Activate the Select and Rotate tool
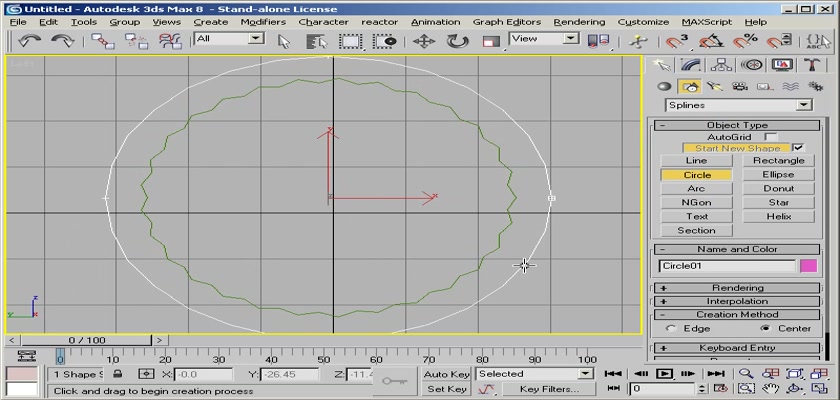The height and width of the screenshot is (400, 840). click(x=458, y=41)
